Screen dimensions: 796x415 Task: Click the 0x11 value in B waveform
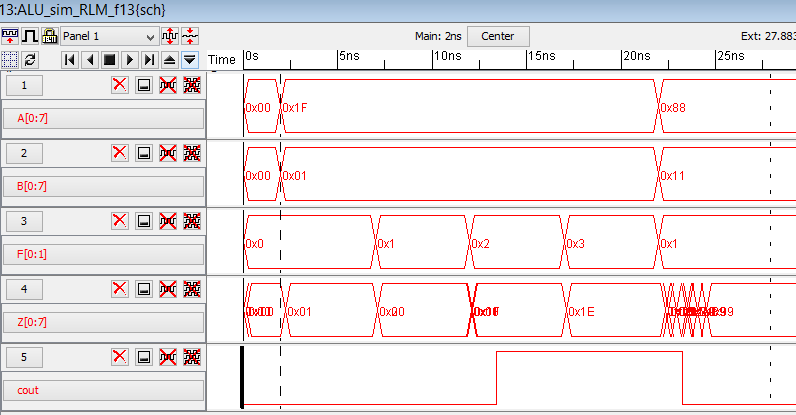click(x=673, y=176)
